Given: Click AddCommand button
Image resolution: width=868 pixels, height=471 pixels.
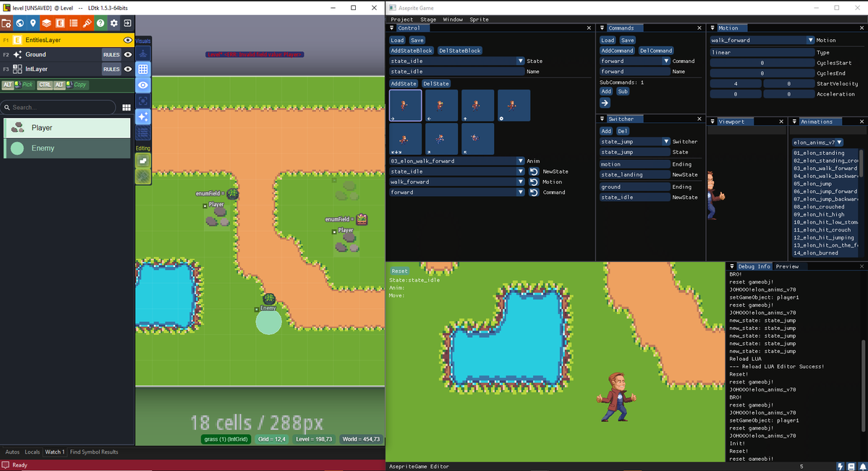Looking at the screenshot, I should [618, 51].
